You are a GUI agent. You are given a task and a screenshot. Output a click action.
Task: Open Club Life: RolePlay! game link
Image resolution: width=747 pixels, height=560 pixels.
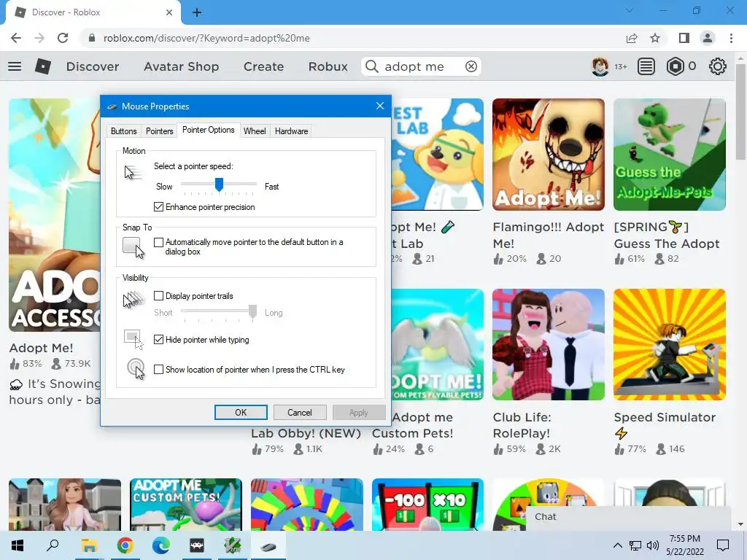pyautogui.click(x=522, y=425)
